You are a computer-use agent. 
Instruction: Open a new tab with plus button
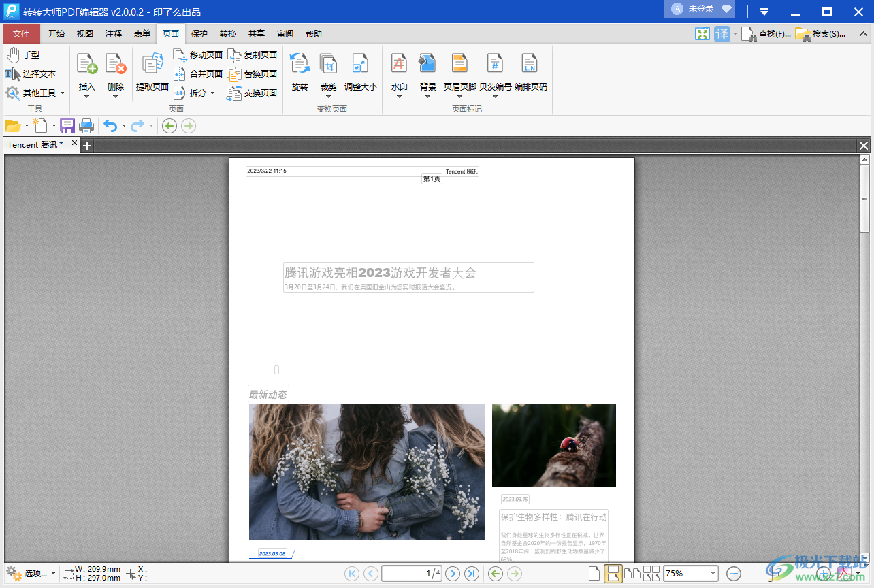(87, 145)
